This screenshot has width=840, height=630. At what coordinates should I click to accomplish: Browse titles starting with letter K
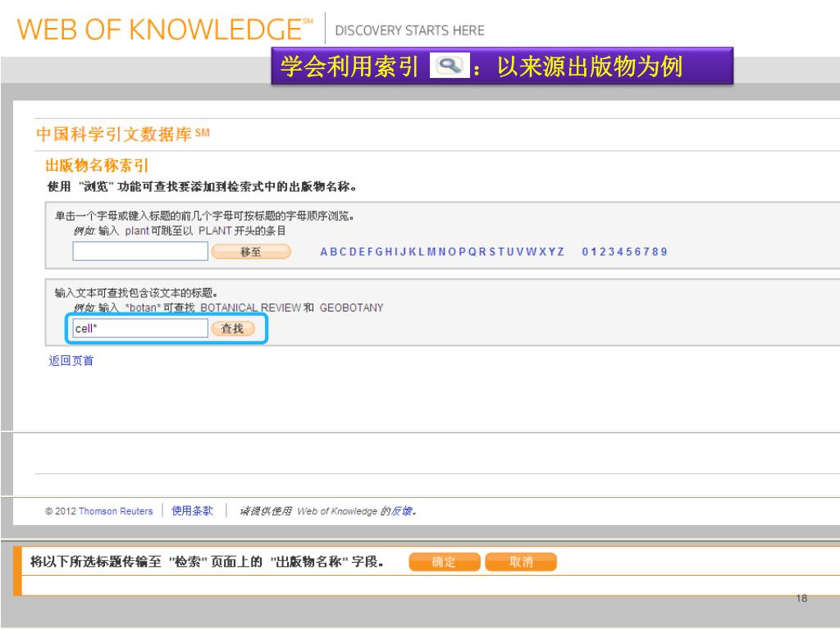[413, 252]
